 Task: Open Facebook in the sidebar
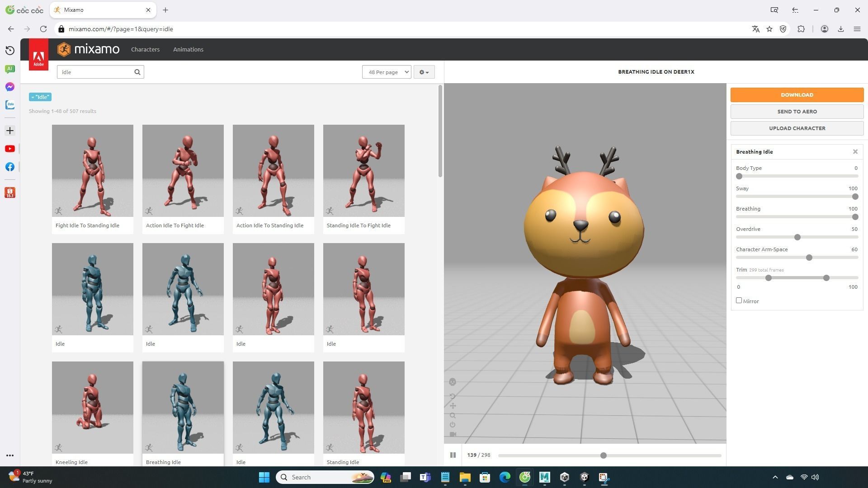click(x=10, y=167)
